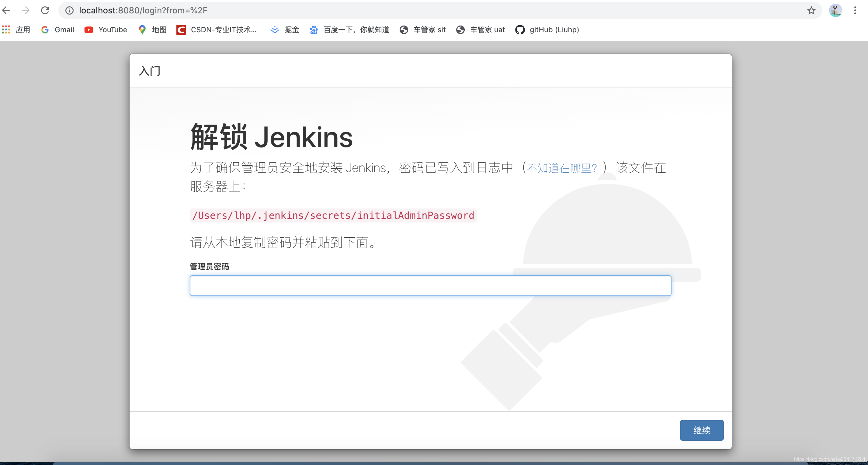Open the Chrome profile avatar
This screenshot has width=868, height=465.
835,10
